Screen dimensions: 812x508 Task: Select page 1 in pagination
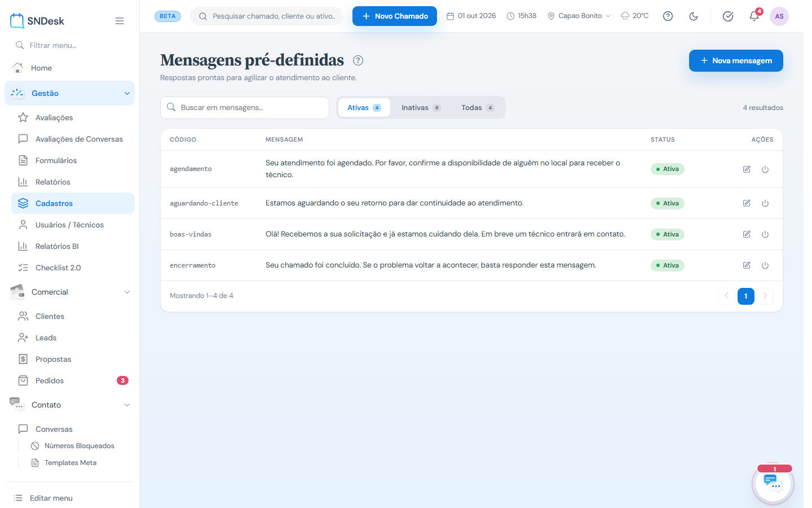745,296
